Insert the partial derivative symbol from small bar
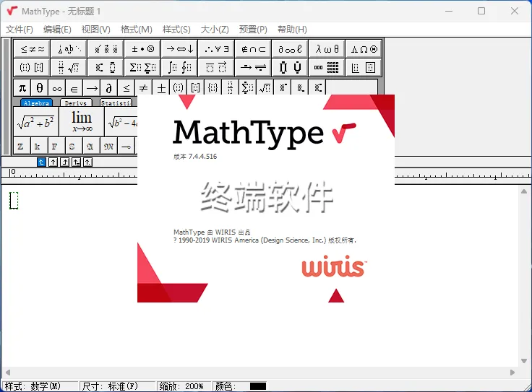Screen dimensions: 532x392 point(109,88)
